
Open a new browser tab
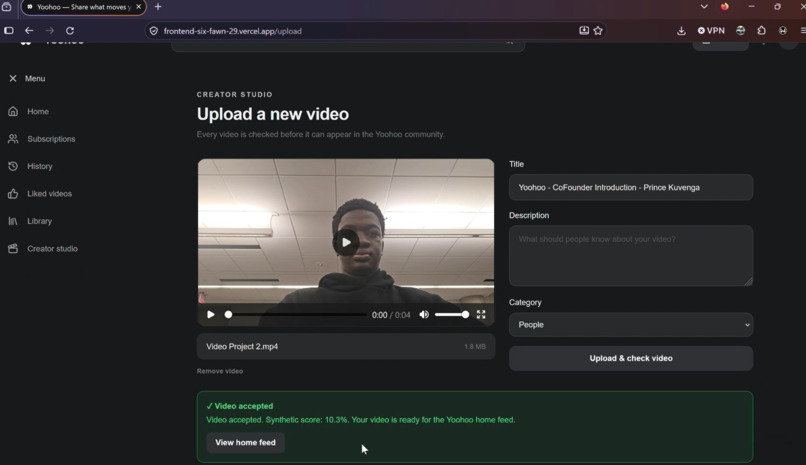point(158,7)
